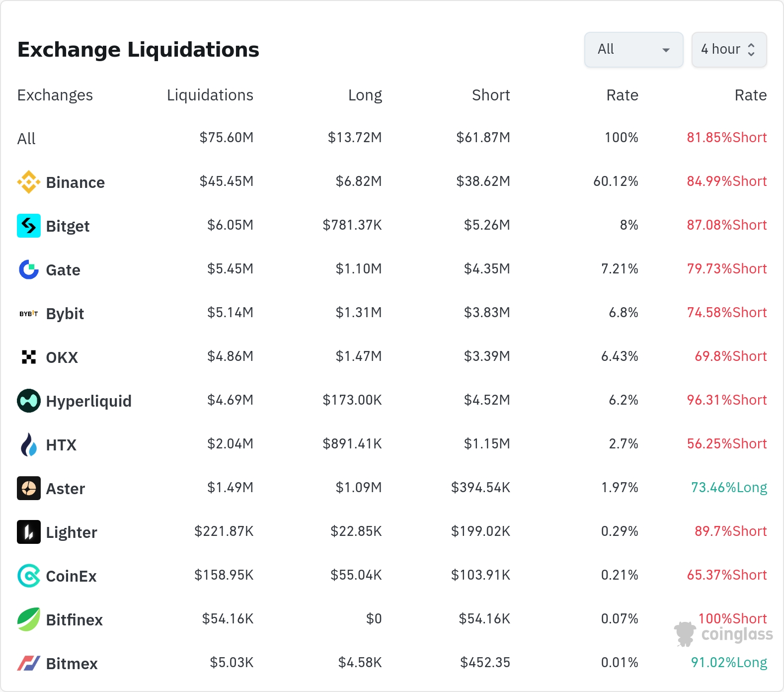The width and height of the screenshot is (784, 692).
Task: Open the 4 hour timeframe selector
Action: [x=729, y=50]
